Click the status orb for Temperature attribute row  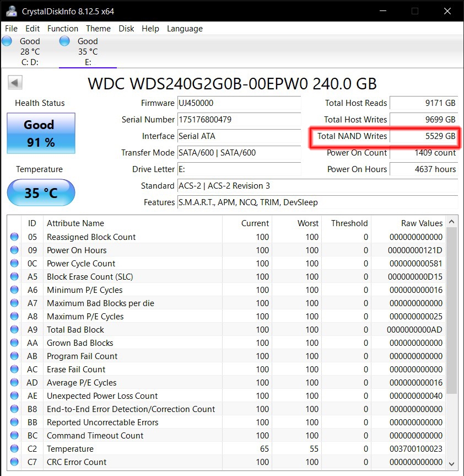point(14,448)
